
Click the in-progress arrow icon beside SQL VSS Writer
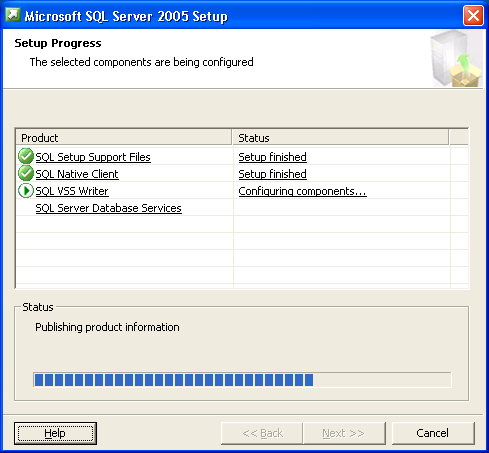point(26,191)
